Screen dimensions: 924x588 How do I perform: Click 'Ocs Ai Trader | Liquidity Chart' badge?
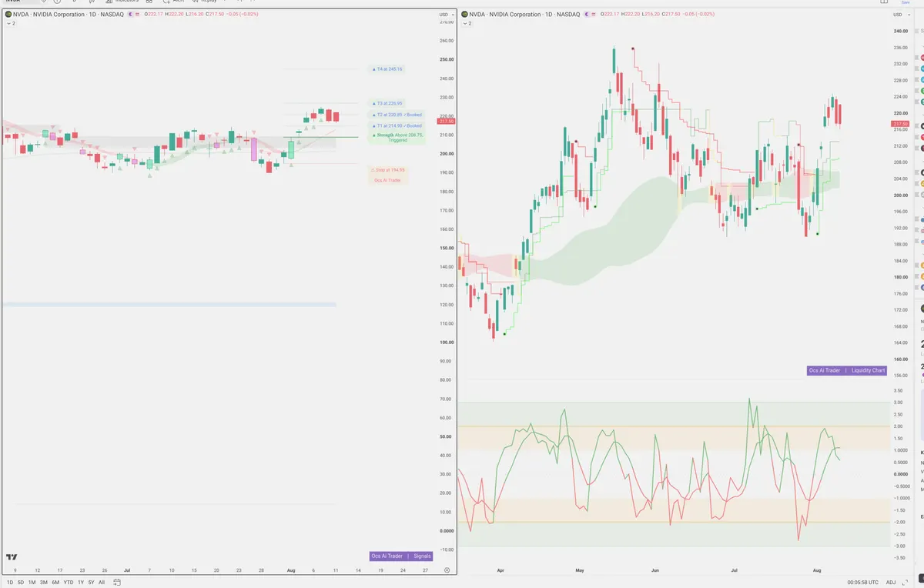[847, 370]
